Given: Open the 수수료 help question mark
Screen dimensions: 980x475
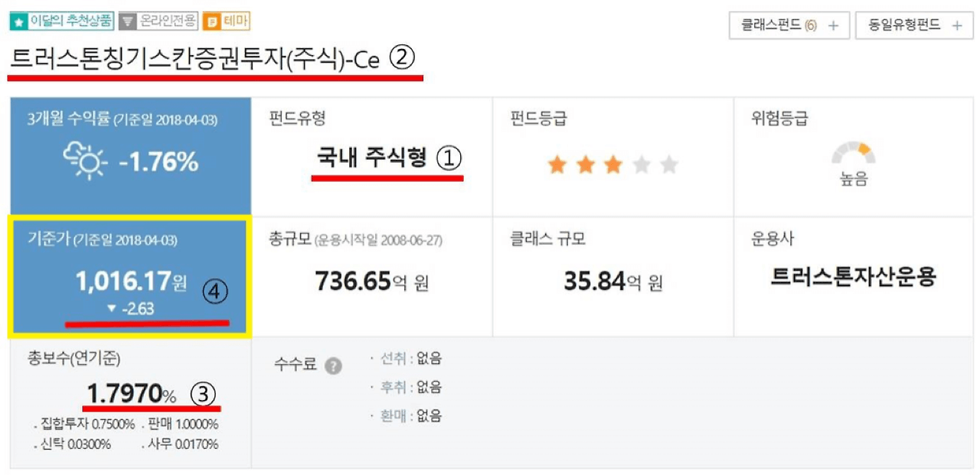Looking at the screenshot, I should click(332, 366).
